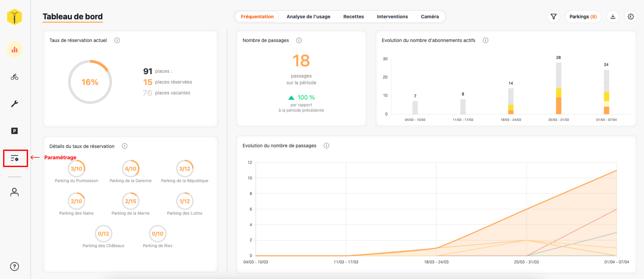Open the bikes section in sidebar
Screen dimensions: 644x279
(x=14, y=77)
